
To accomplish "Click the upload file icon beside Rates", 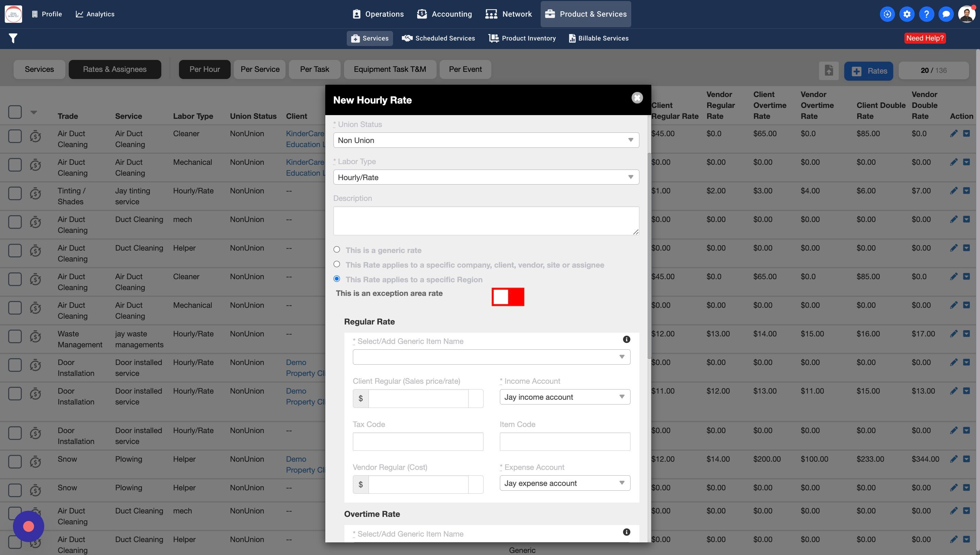I will coord(829,70).
